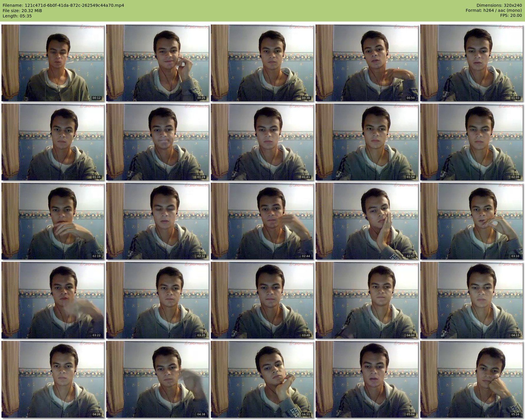Screen dimensions: 525x420
Task: Click the Dimensions 320x240 label
Action: point(499,5)
